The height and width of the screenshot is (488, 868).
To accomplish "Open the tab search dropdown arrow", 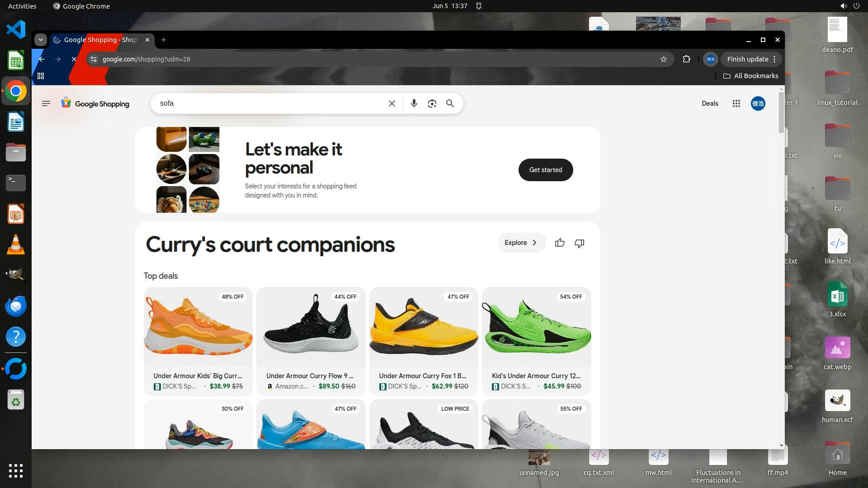I will pos(41,40).
